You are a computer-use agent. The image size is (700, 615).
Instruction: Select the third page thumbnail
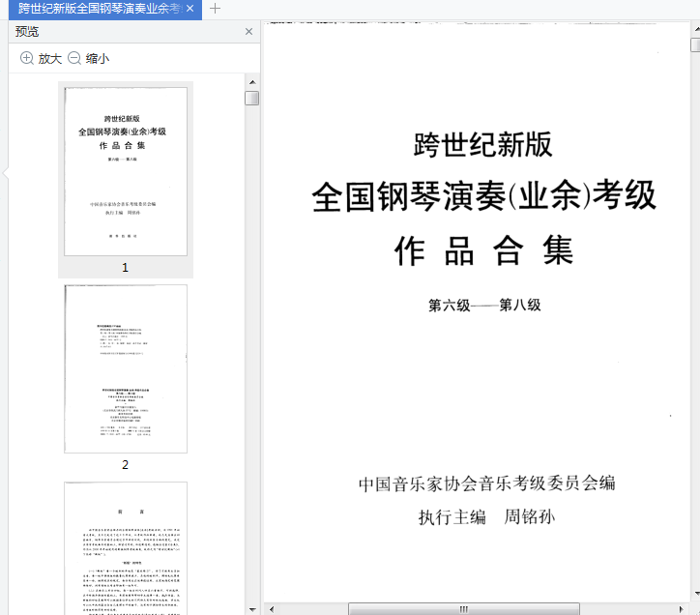[126, 548]
